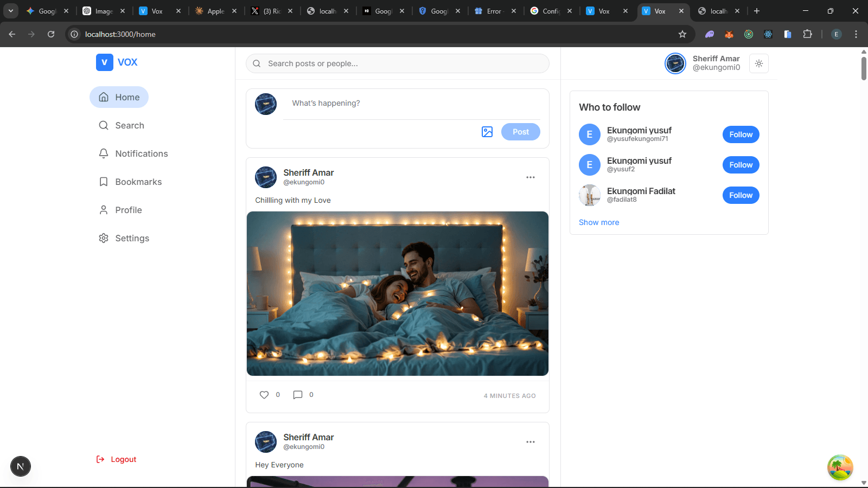Open Ekungomi Fadilat's avatar photo
The image size is (868, 488).
590,195
